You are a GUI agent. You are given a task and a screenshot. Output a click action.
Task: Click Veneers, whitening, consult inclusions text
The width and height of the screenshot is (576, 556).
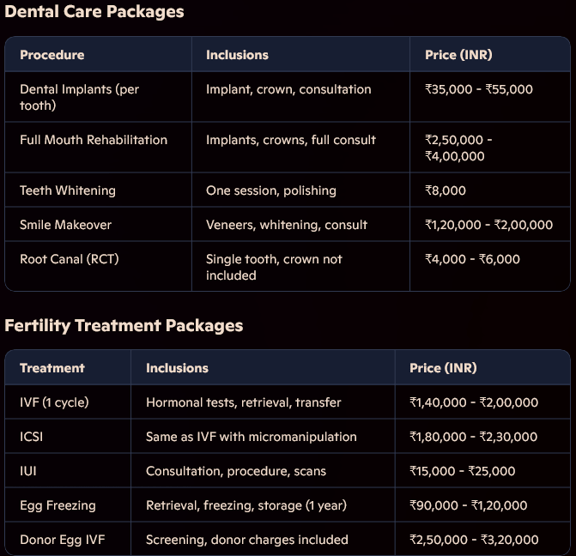[287, 225]
